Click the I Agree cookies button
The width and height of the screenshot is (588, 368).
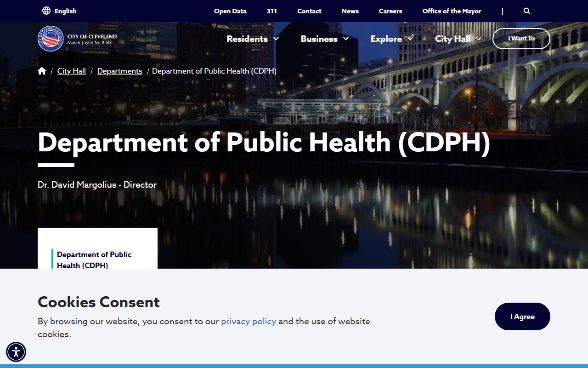point(522,316)
